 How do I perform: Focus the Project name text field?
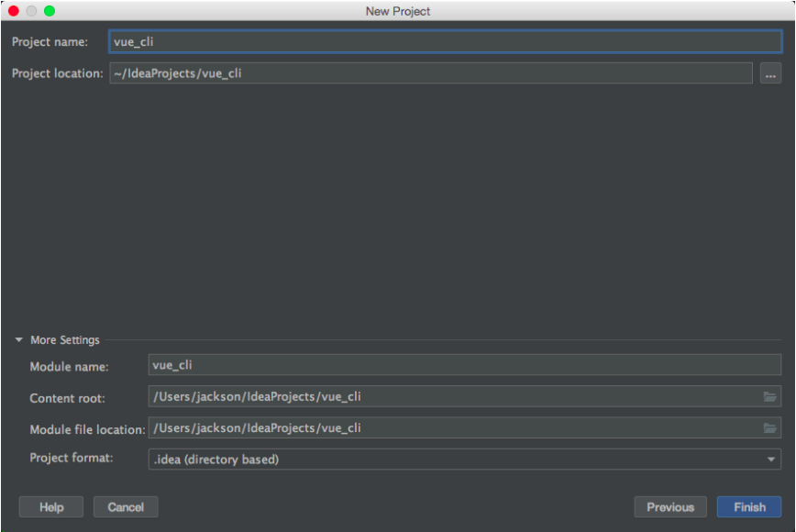(445, 41)
